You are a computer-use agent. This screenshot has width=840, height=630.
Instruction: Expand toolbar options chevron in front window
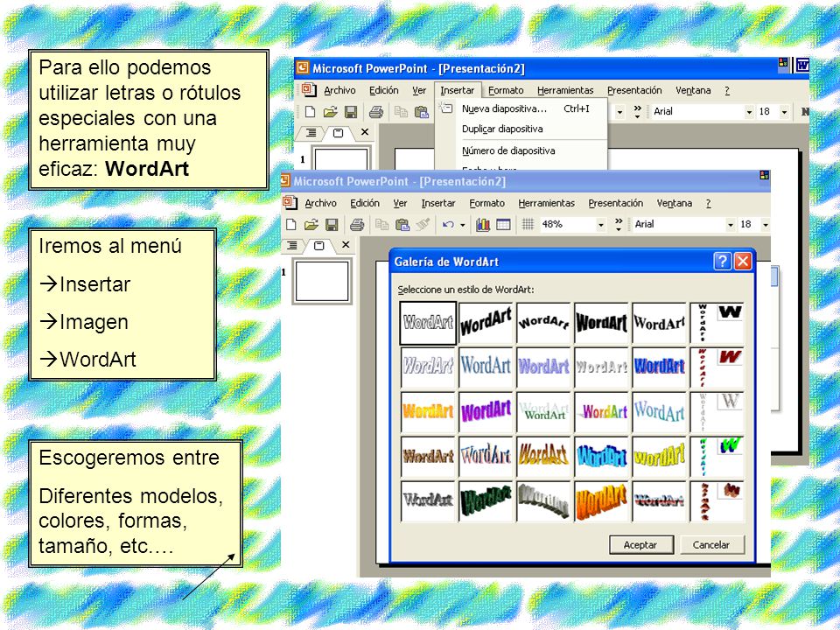[619, 224]
